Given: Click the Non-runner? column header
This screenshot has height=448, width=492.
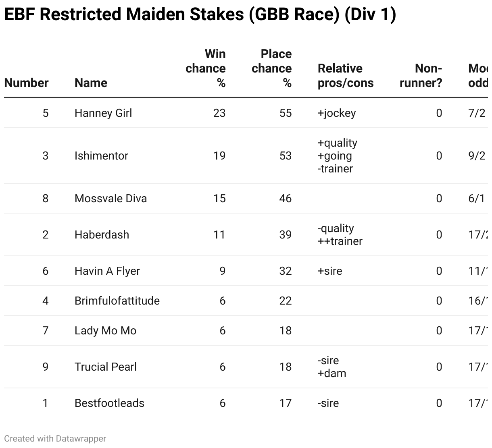Looking at the screenshot, I should (x=421, y=76).
